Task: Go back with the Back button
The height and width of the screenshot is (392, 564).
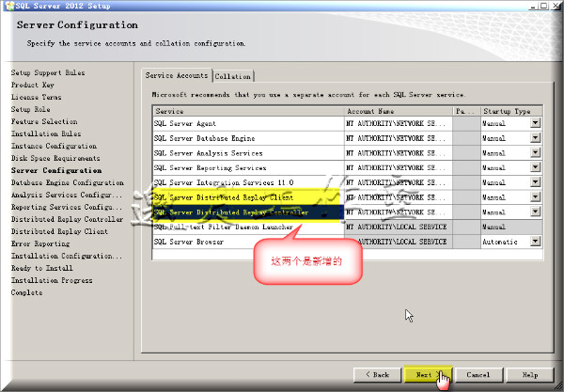Action: (377, 375)
